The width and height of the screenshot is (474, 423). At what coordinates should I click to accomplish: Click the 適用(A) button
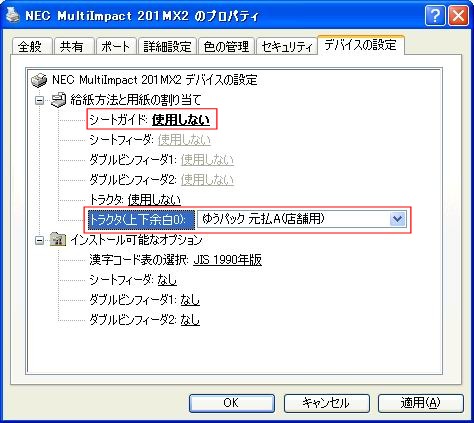coord(421,403)
